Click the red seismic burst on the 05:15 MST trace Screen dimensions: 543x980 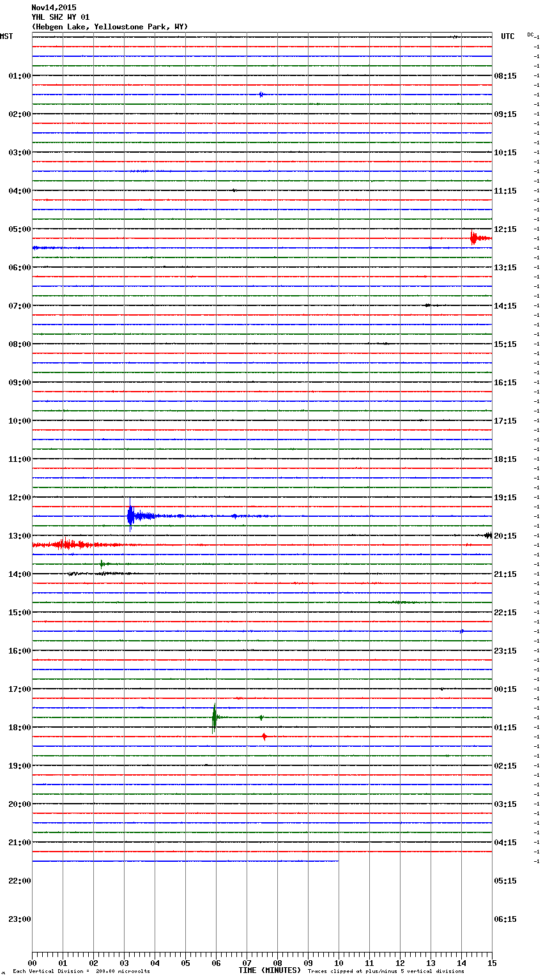coord(475,238)
